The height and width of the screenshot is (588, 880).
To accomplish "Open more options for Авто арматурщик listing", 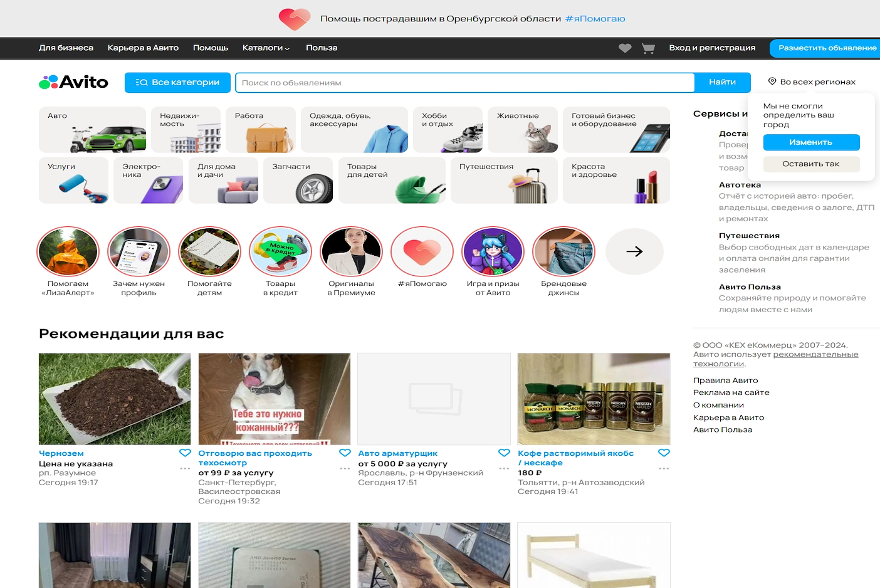I will pyautogui.click(x=505, y=468).
